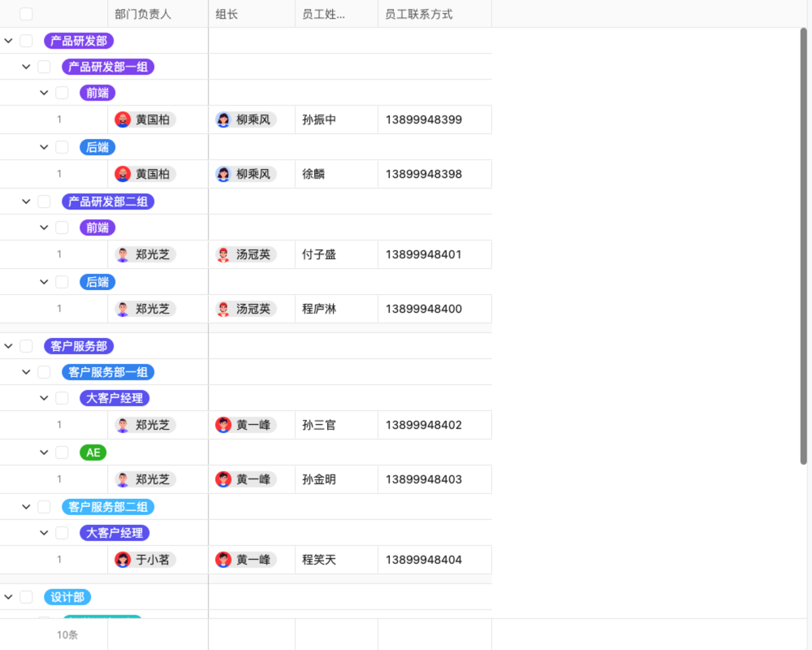Viewport: 812px width, 650px height.
Task: Tick the checkbox beside 产品研发部
Action: 26,40
